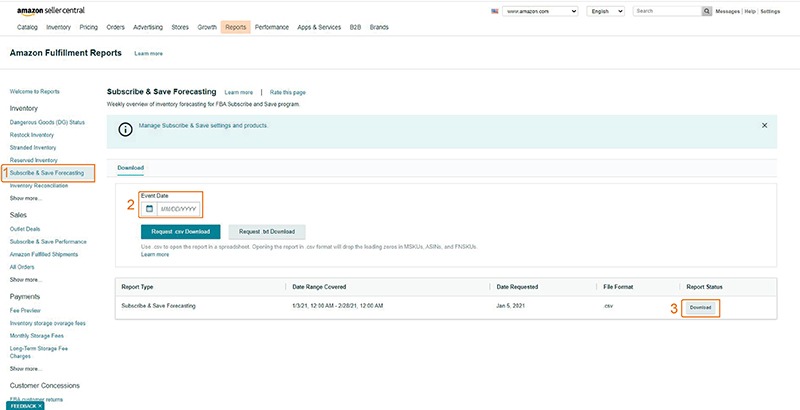Open Long-Term Storage Fee Charges report
Viewport: 800px width, 410px height.
pos(39,352)
